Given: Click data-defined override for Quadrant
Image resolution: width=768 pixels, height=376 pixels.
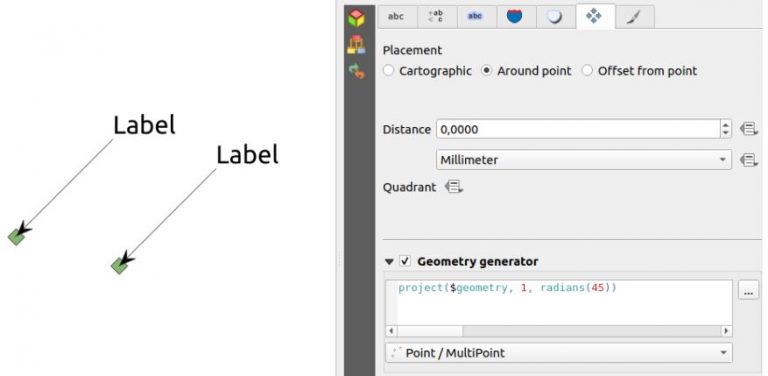Looking at the screenshot, I should [x=454, y=187].
